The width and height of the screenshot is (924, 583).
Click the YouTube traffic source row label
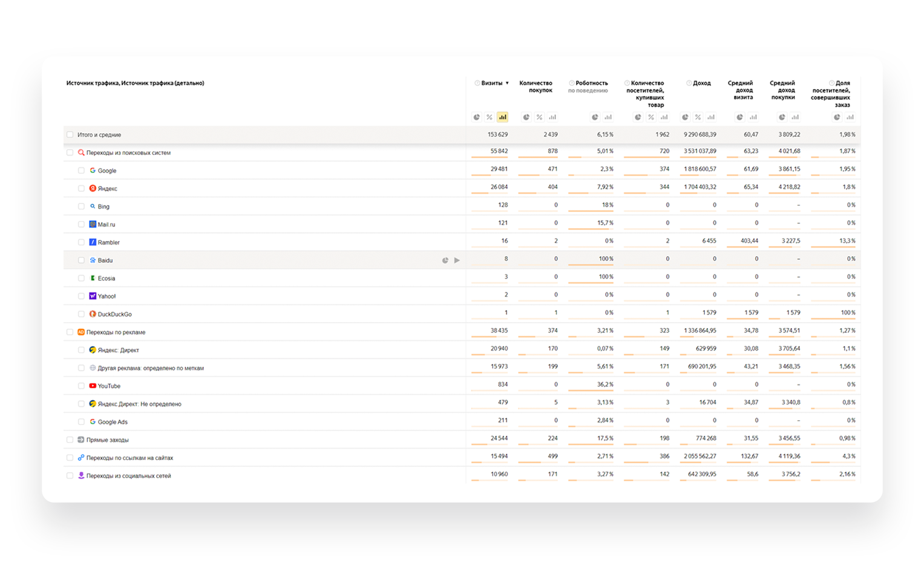(109, 386)
